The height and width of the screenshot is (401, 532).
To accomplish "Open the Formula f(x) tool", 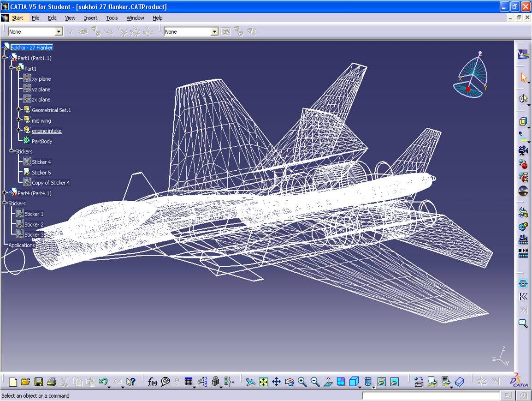I will [x=152, y=382].
